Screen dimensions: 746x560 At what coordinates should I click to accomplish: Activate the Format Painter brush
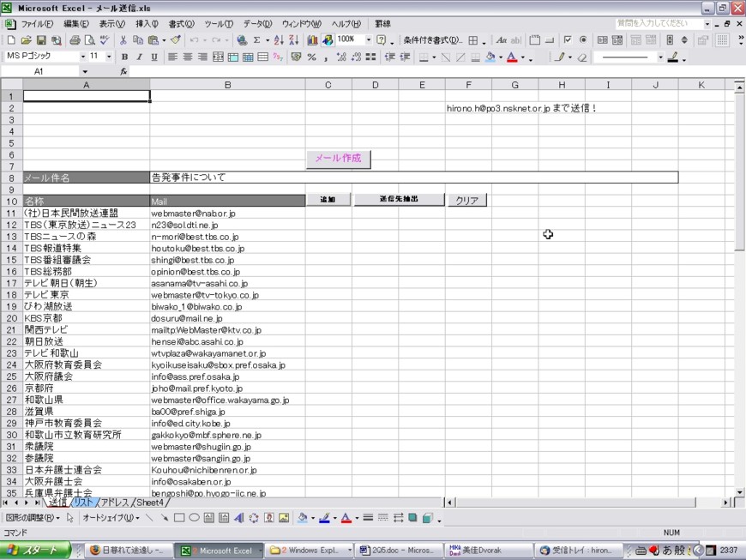[x=176, y=40]
